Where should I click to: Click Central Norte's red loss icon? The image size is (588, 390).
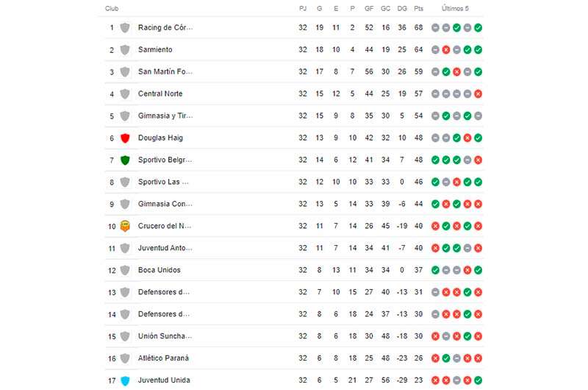click(x=478, y=94)
